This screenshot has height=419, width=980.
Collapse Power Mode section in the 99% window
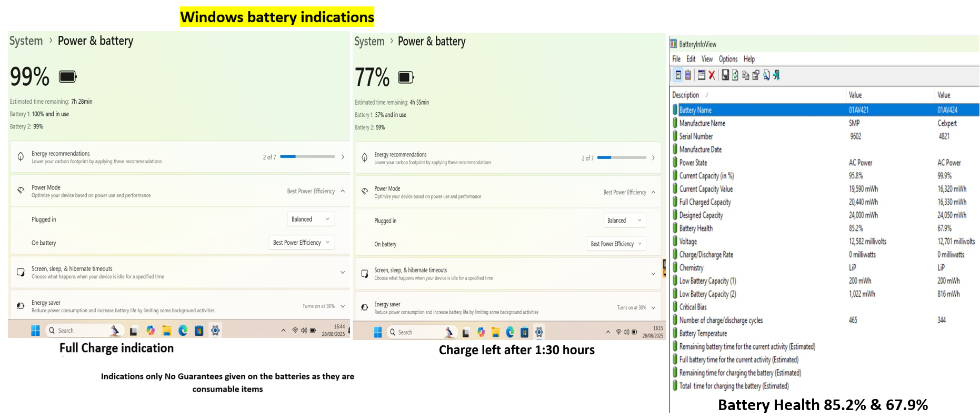[343, 191]
